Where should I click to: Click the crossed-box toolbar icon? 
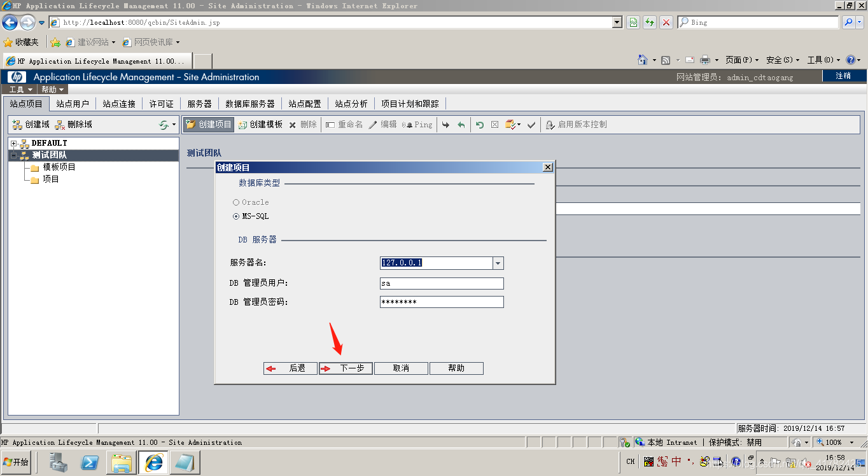(x=494, y=125)
